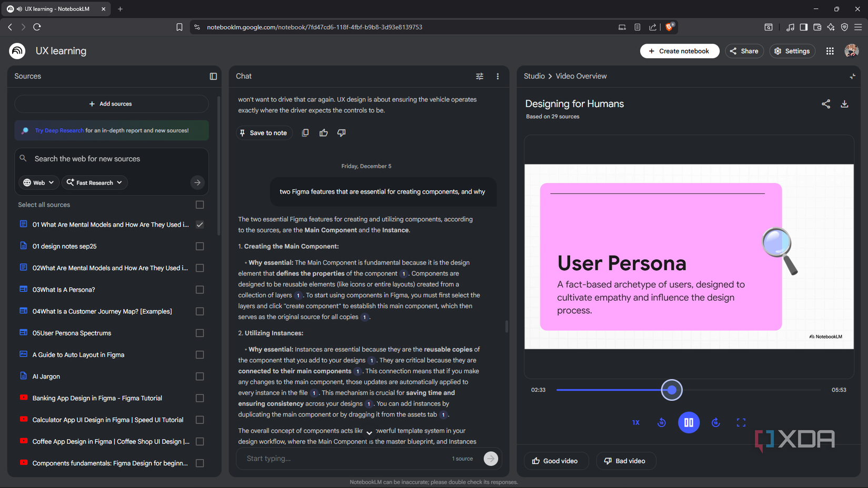Rate the video with Good video

point(556,461)
